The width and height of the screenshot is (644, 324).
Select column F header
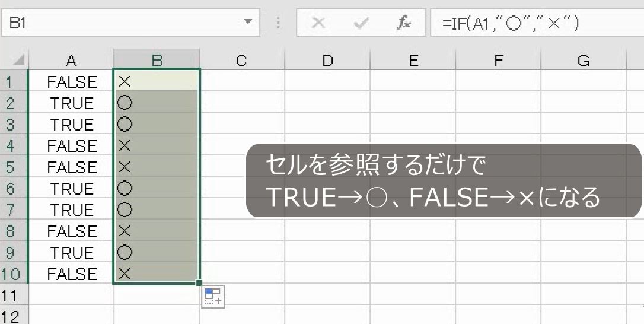pyautogui.click(x=498, y=60)
